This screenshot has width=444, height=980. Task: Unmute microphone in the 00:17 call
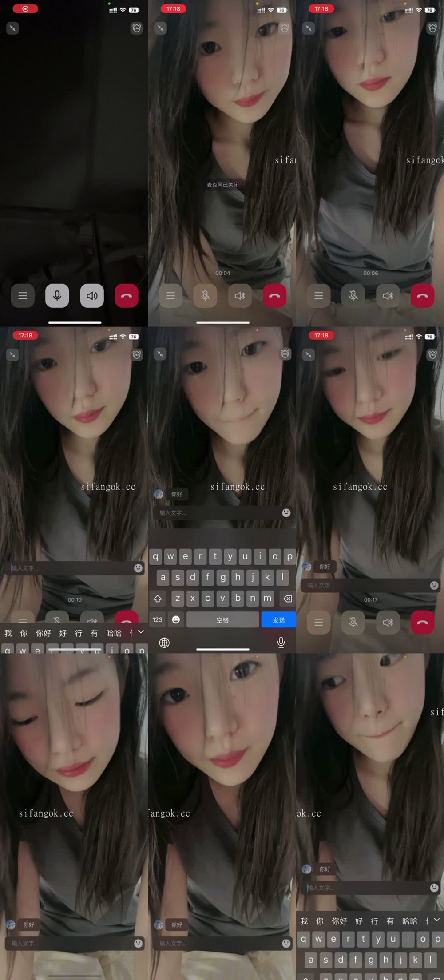point(353,622)
